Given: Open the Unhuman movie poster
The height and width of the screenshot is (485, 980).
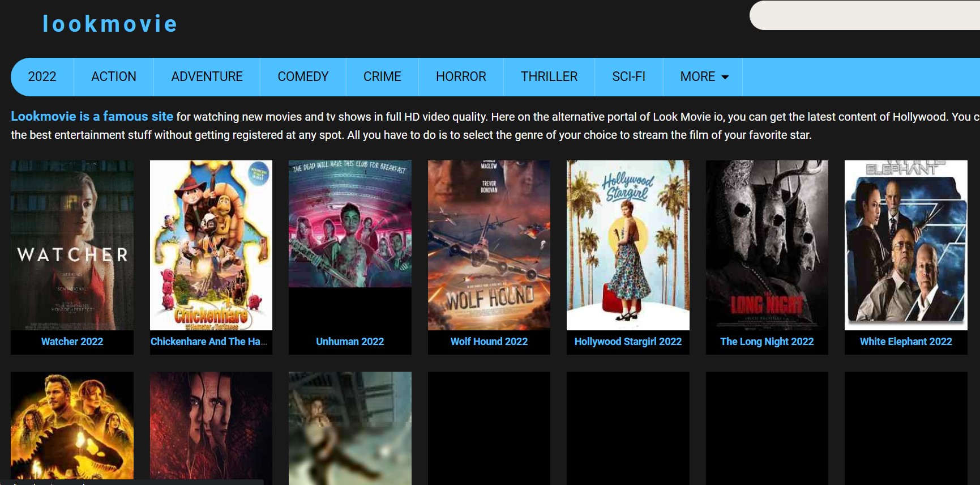Looking at the screenshot, I should pos(350,245).
